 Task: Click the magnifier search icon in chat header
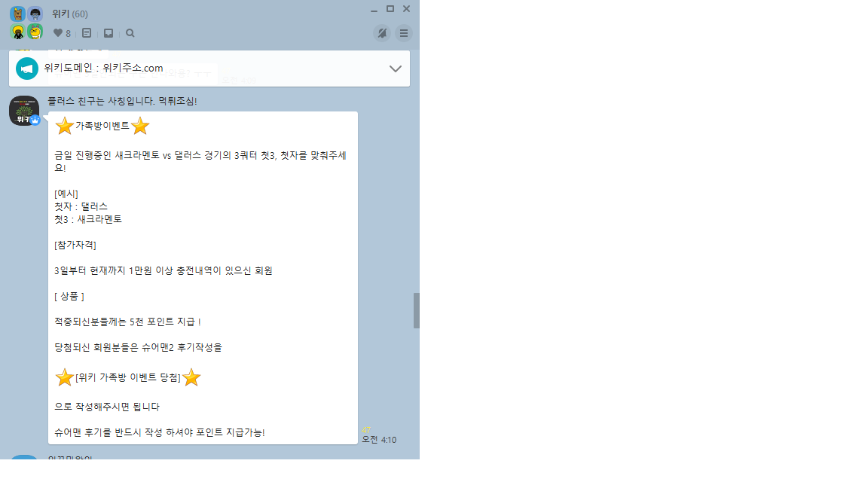click(x=130, y=33)
